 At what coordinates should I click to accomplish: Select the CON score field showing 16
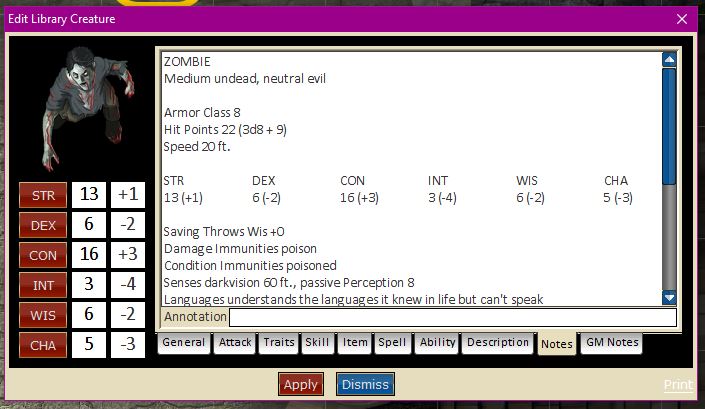(x=89, y=254)
